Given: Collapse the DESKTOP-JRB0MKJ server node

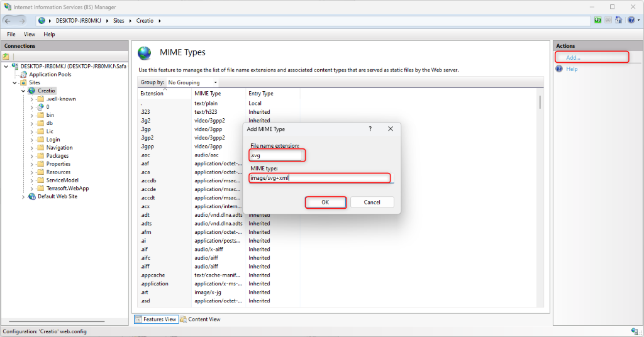Looking at the screenshot, I should pos(6,66).
